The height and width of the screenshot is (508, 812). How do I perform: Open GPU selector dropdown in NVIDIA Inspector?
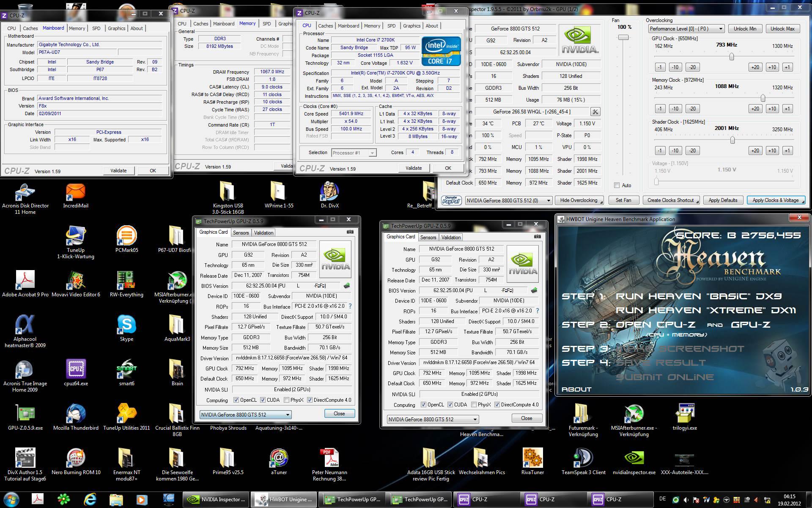(509, 200)
